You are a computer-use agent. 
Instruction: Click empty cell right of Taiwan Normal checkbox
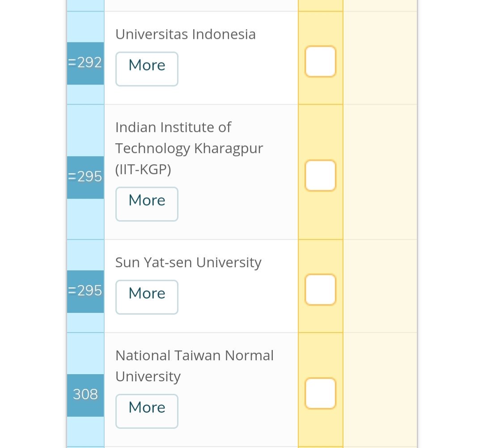tap(380, 390)
